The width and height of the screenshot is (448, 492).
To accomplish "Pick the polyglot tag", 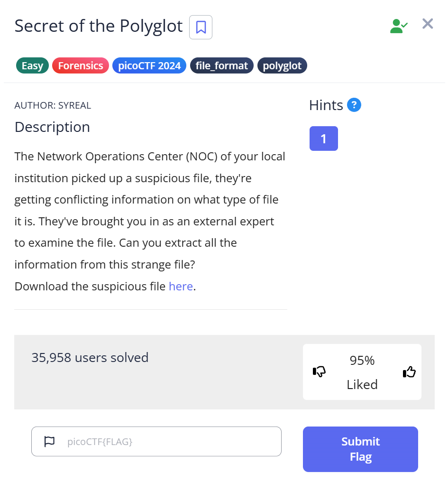I will pyautogui.click(x=282, y=65).
